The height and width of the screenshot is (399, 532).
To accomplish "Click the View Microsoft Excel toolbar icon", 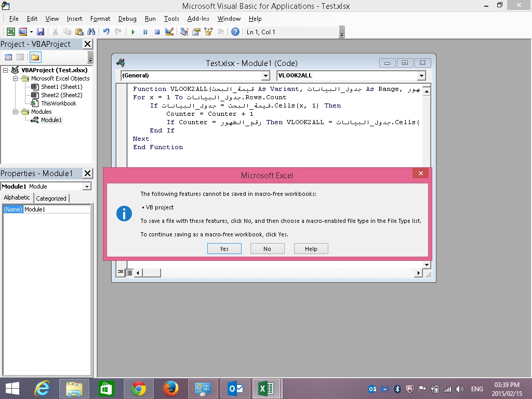I will 11,32.
